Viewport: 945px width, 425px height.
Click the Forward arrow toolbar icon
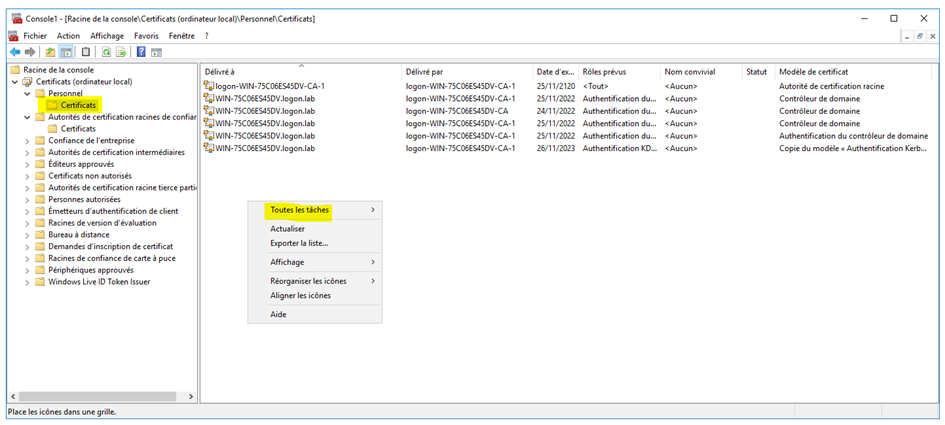(x=30, y=52)
